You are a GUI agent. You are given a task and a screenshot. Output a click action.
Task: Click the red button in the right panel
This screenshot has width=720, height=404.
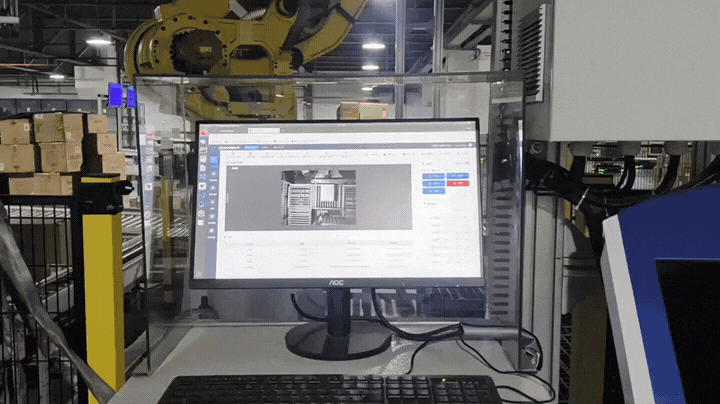pyautogui.click(x=458, y=183)
